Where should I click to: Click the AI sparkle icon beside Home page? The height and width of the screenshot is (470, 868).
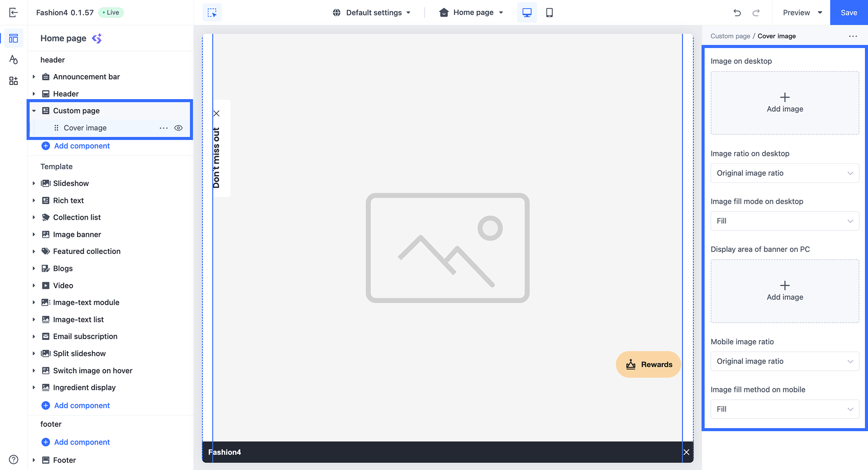(x=97, y=38)
